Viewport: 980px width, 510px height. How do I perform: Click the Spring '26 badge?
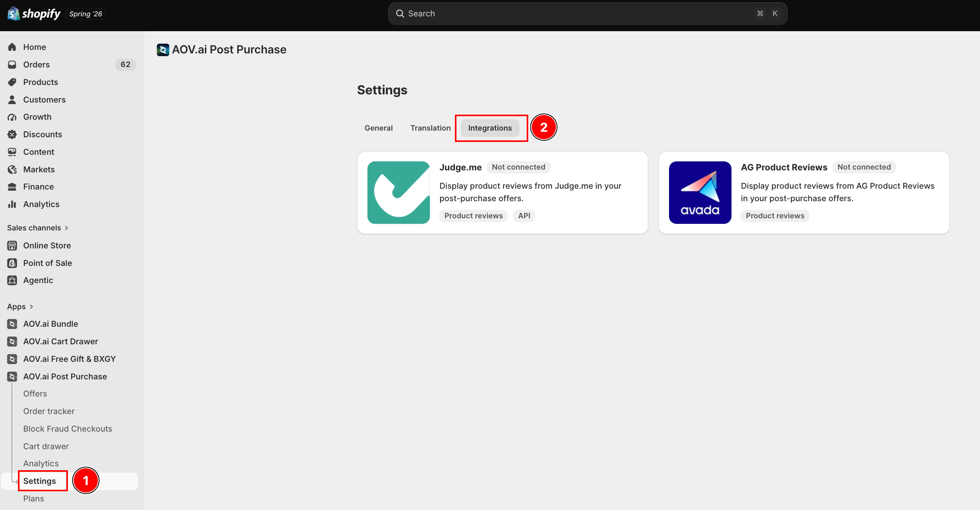pyautogui.click(x=85, y=14)
